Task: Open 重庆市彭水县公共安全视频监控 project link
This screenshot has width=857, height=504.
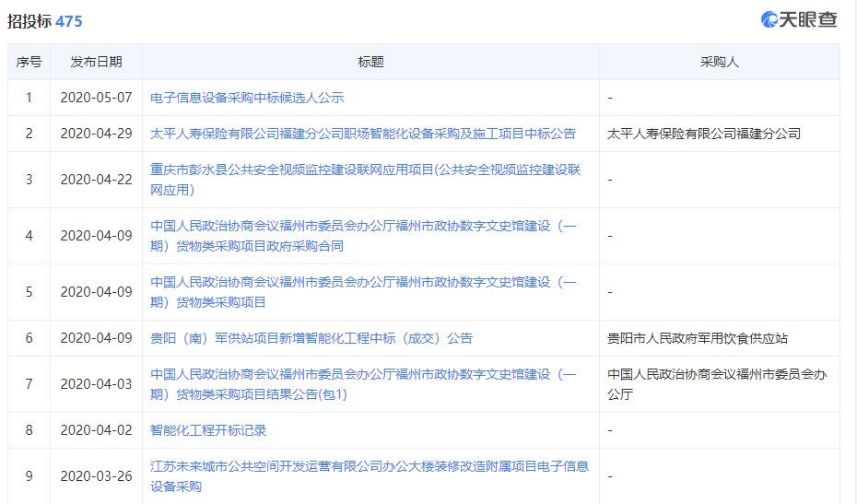Action: pos(365,180)
